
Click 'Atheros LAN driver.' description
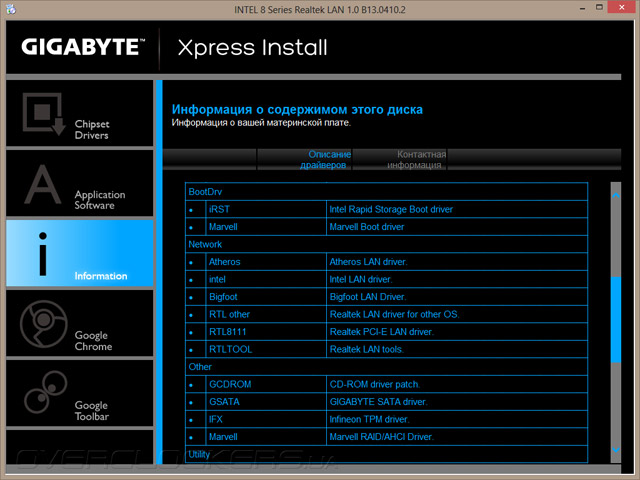tap(368, 262)
